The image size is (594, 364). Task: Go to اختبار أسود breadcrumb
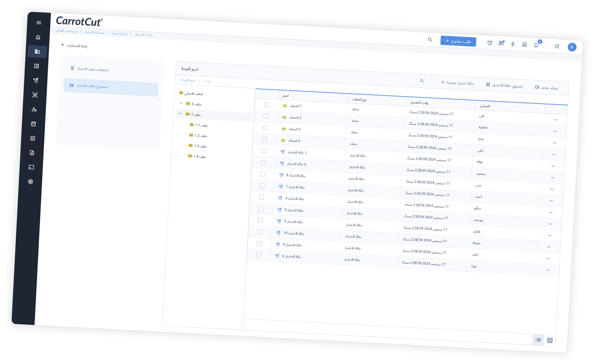pos(120,34)
